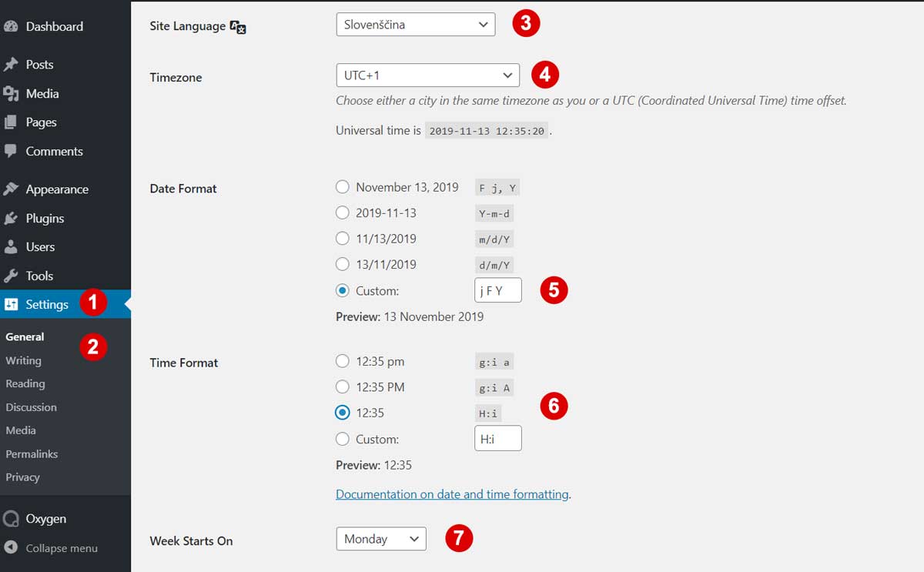Click the 'd/m/Y' format code
This screenshot has width=924, height=572.
click(x=494, y=265)
